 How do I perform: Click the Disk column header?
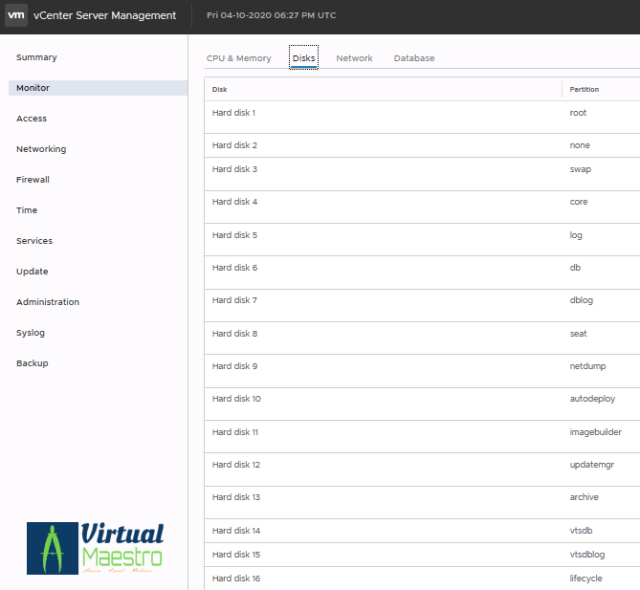click(220, 90)
